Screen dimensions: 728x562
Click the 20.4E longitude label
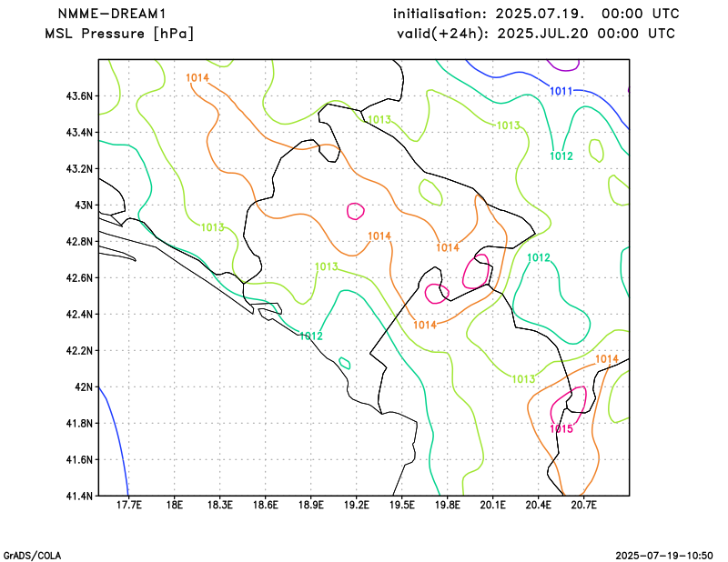point(538,505)
